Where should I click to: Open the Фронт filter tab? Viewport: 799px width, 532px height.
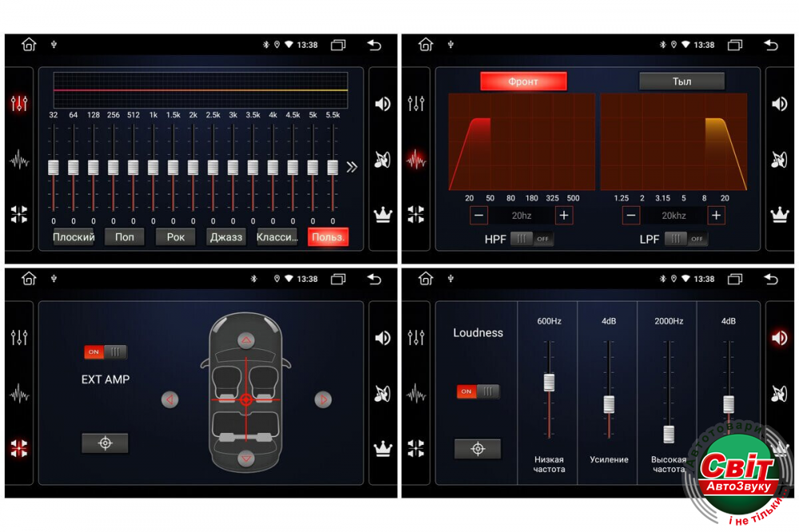(x=523, y=81)
